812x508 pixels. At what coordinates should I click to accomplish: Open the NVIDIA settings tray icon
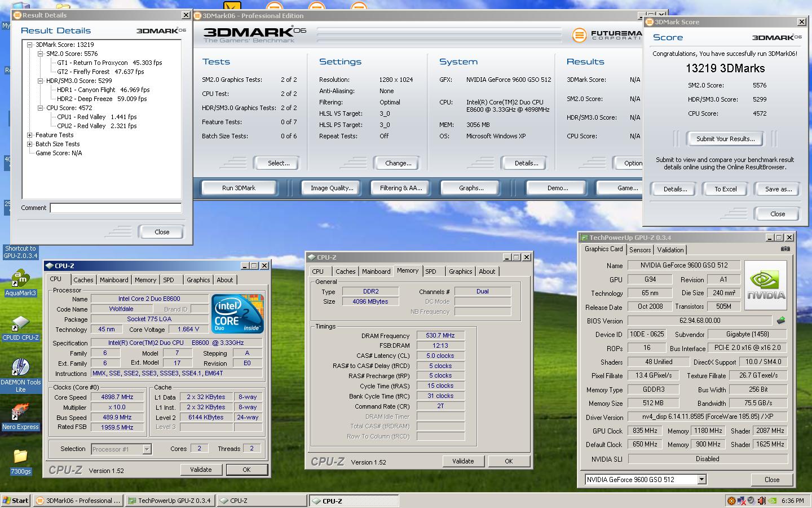[x=771, y=501]
